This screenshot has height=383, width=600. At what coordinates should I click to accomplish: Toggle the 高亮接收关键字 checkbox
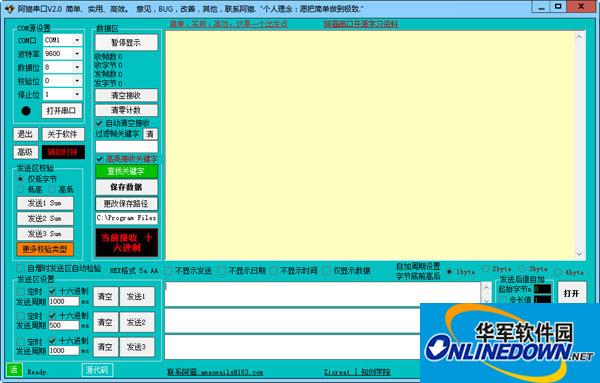(99, 158)
